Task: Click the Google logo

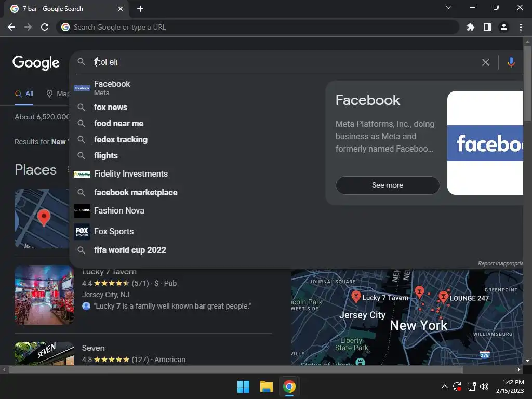Action: 36,62
